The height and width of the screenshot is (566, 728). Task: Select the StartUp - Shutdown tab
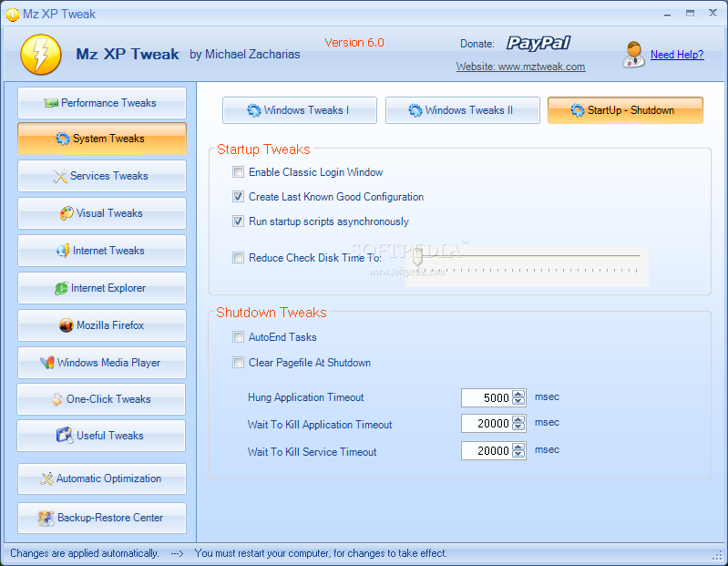pos(625,110)
